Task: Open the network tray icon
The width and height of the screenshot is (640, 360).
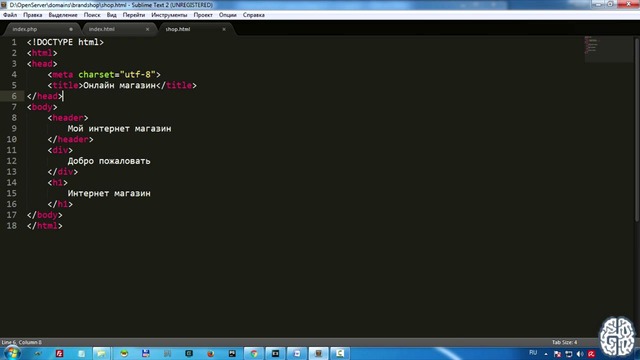Action: tap(569, 354)
